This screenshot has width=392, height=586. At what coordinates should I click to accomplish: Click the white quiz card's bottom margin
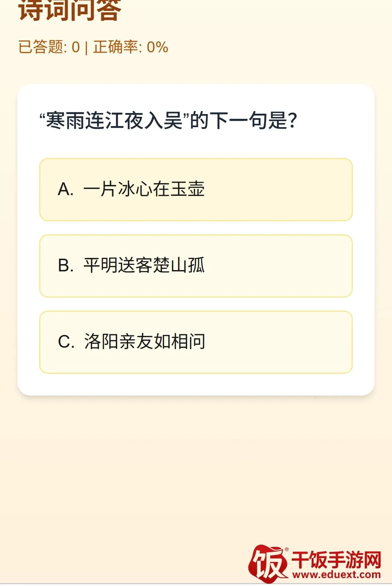(196, 384)
